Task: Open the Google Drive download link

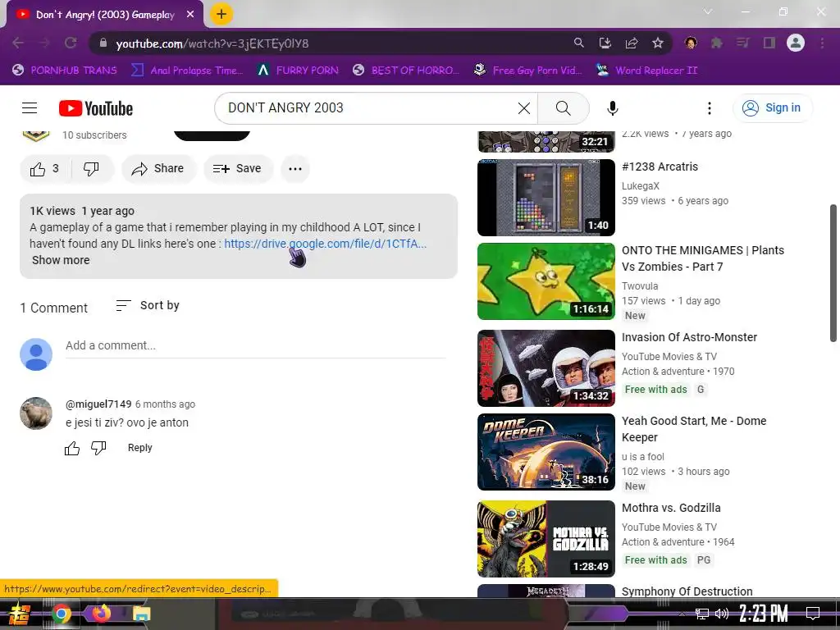Action: click(x=325, y=244)
